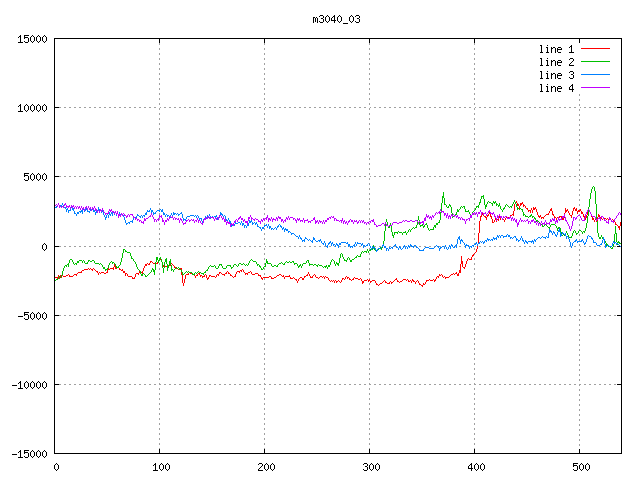Image resolution: width=640 pixels, height=480 pixels.
Task: Click the -5000 y-axis tick label
Action: 31,315
